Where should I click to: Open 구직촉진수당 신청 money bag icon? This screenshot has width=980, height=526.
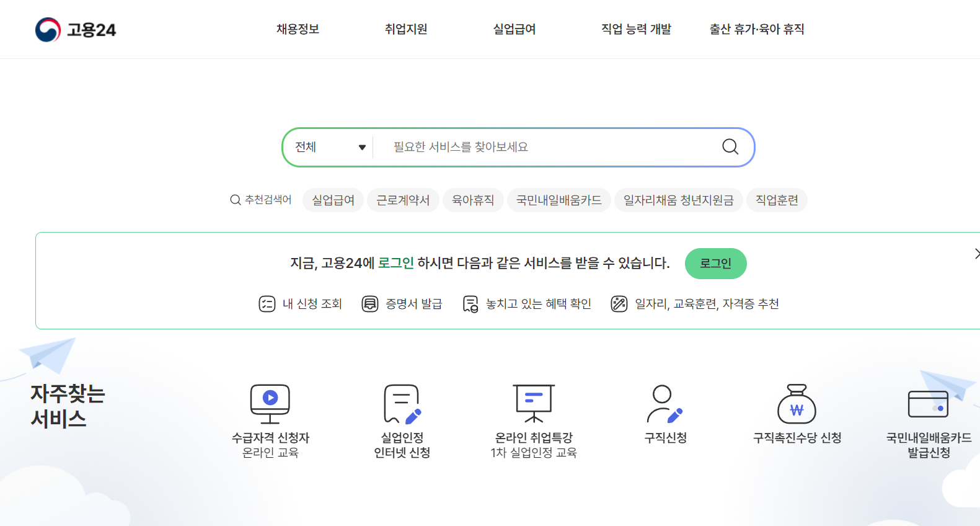pyautogui.click(x=797, y=404)
